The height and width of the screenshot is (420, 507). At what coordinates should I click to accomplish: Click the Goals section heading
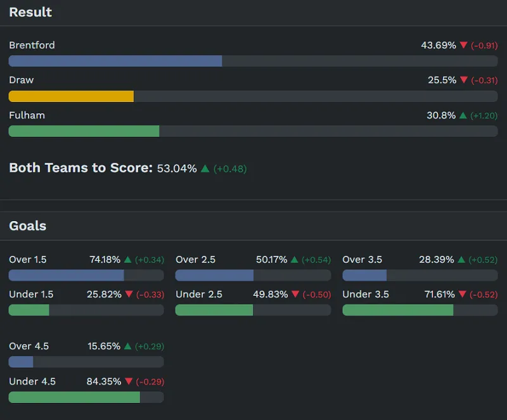click(x=28, y=226)
